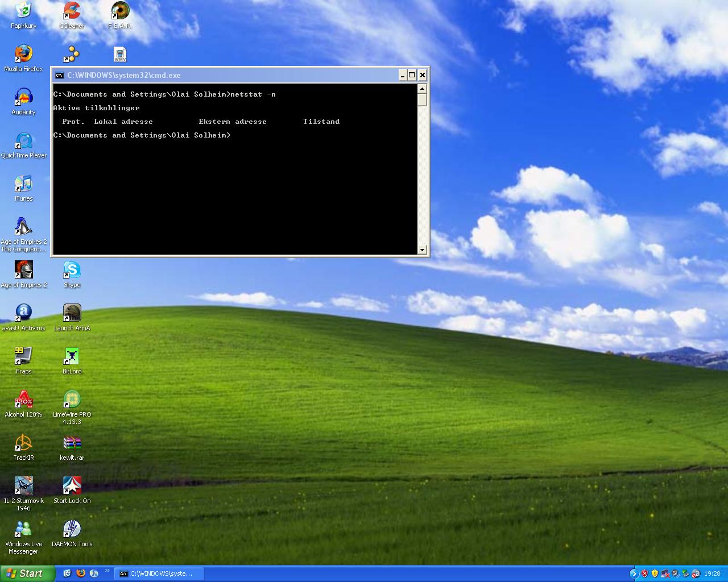The width and height of the screenshot is (728, 582).
Task: Click the 'Prot.' column header text
Action: [x=73, y=122]
